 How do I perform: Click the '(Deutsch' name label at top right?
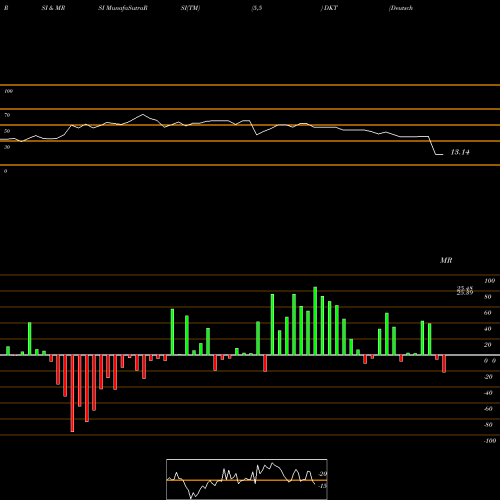point(401,8)
